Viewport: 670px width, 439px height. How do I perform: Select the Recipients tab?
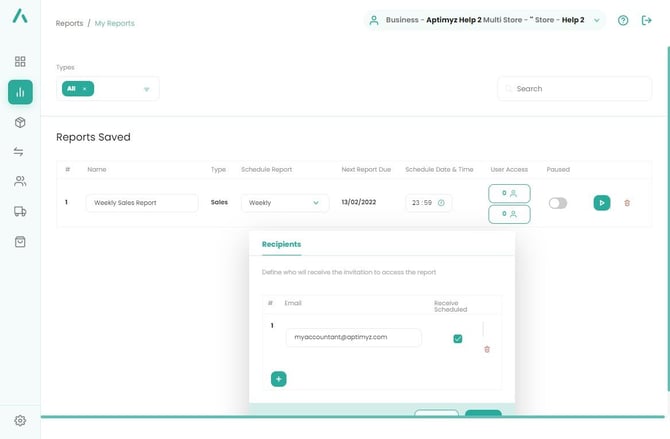281,244
